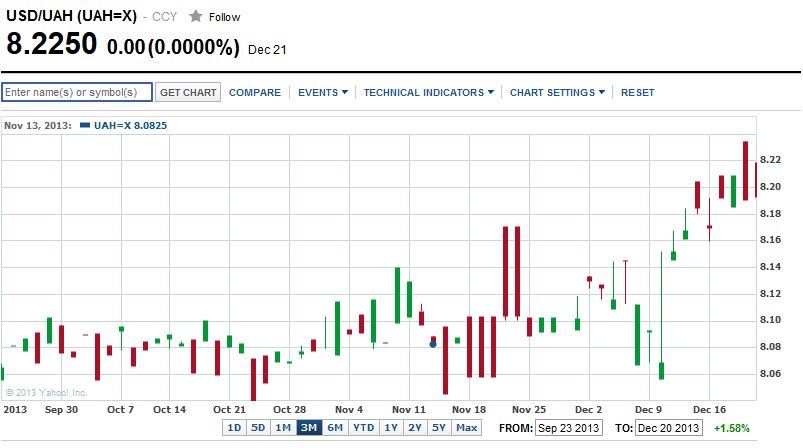Click the Nov 13, 2013 date label
Screen dimensions: 803x448
point(38,125)
